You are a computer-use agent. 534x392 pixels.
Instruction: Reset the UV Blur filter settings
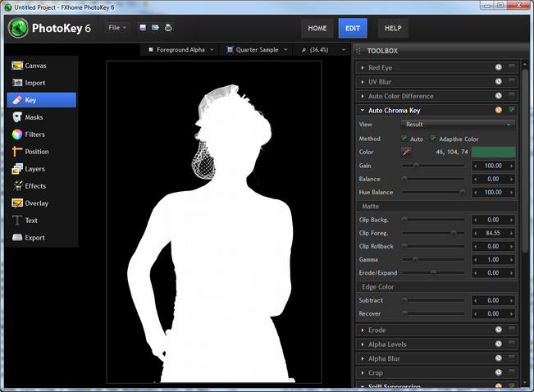tap(499, 81)
